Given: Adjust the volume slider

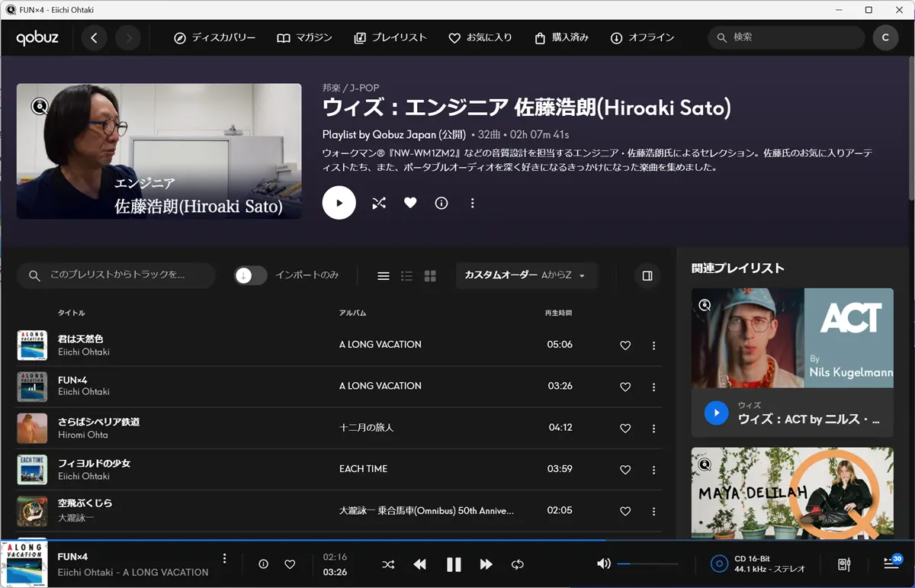Looking at the screenshot, I should click(x=647, y=564).
